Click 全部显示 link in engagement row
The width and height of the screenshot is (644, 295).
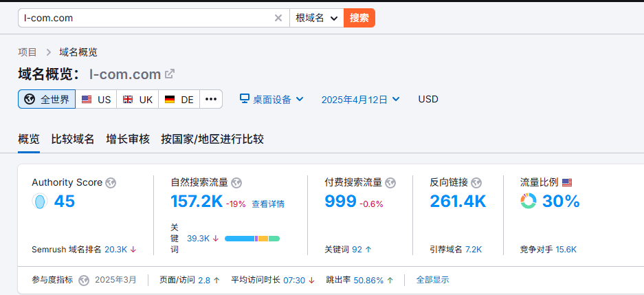tap(432, 280)
